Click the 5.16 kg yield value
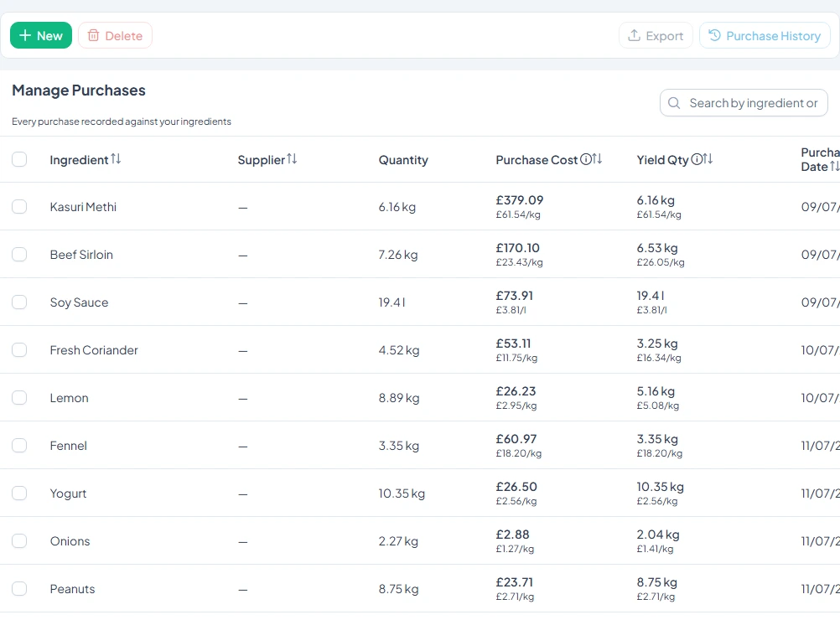 [x=656, y=390]
